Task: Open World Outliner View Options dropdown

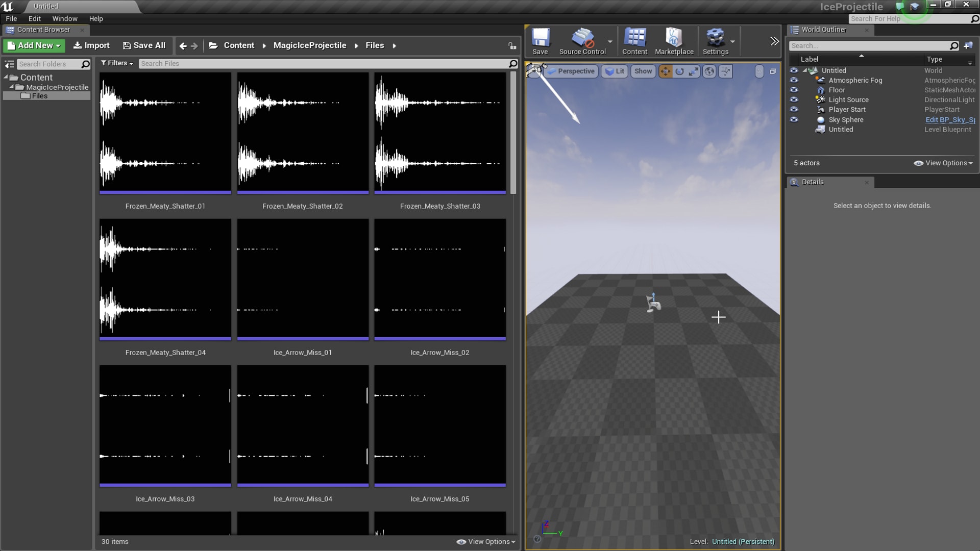Action: point(943,163)
